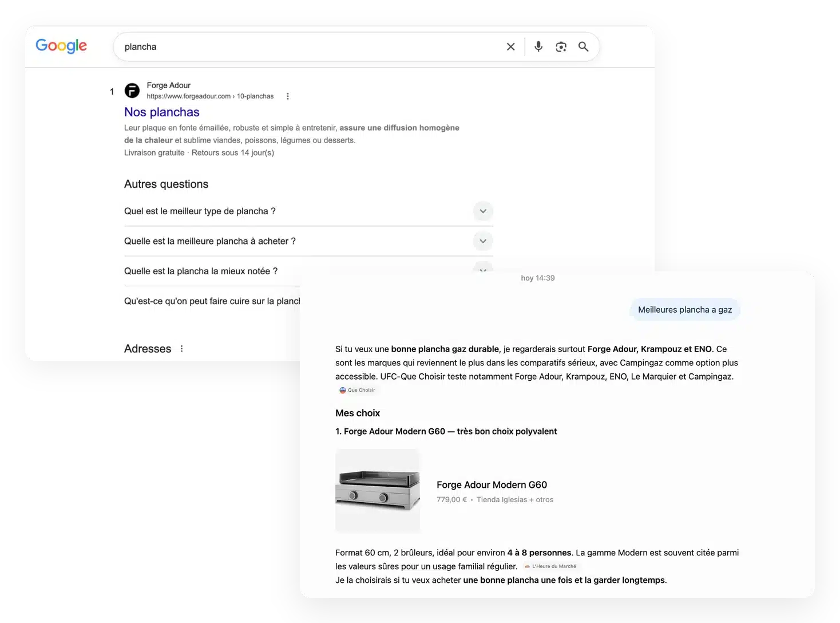840x623 pixels.
Task: Click the magnifying glass search icon
Action: coord(583,47)
